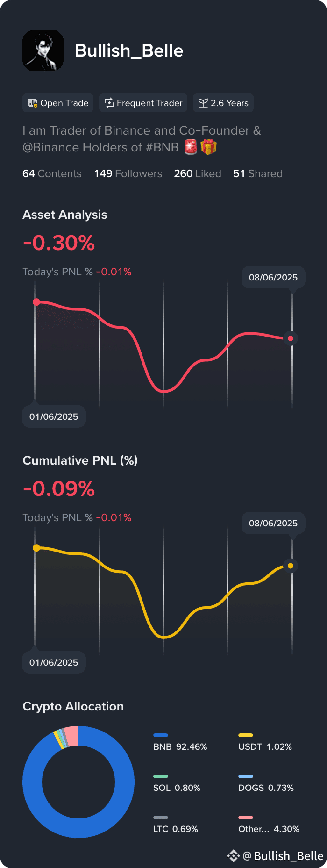Click the siren emoji in bio
Viewport: 327px width, 868px height.
191,147
